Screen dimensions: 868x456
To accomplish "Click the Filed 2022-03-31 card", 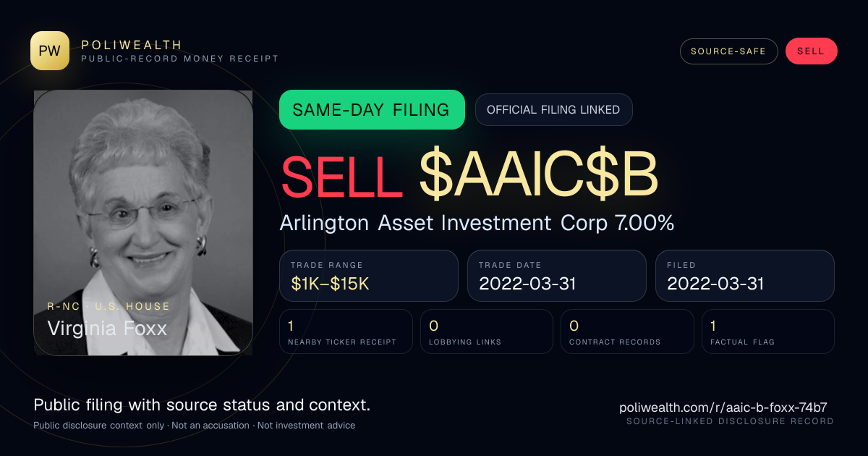I will coord(745,276).
